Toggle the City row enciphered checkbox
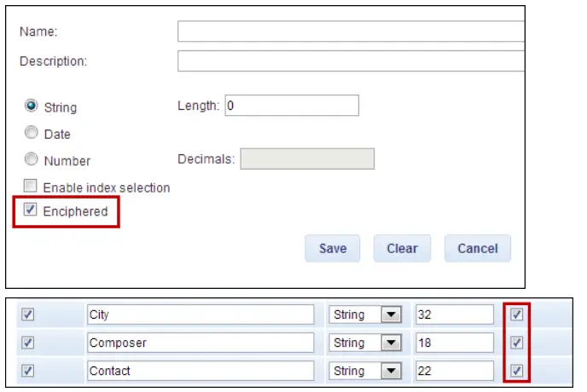 click(516, 315)
